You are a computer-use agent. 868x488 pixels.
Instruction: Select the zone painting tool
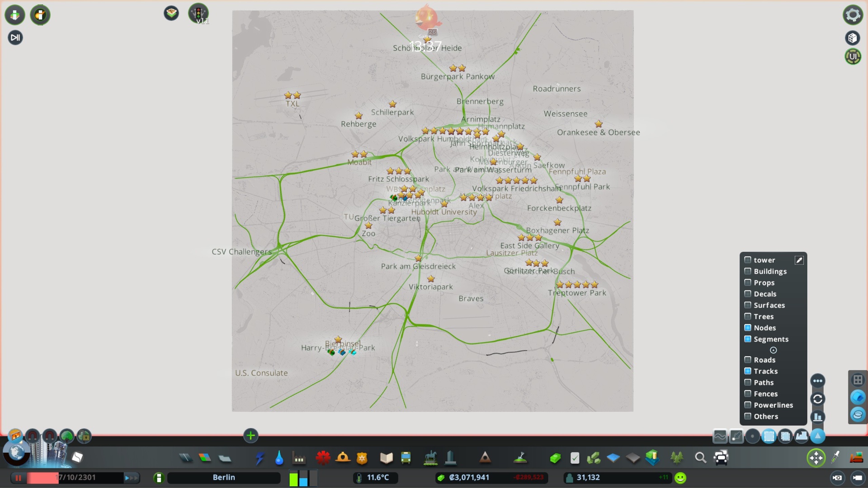point(205,457)
